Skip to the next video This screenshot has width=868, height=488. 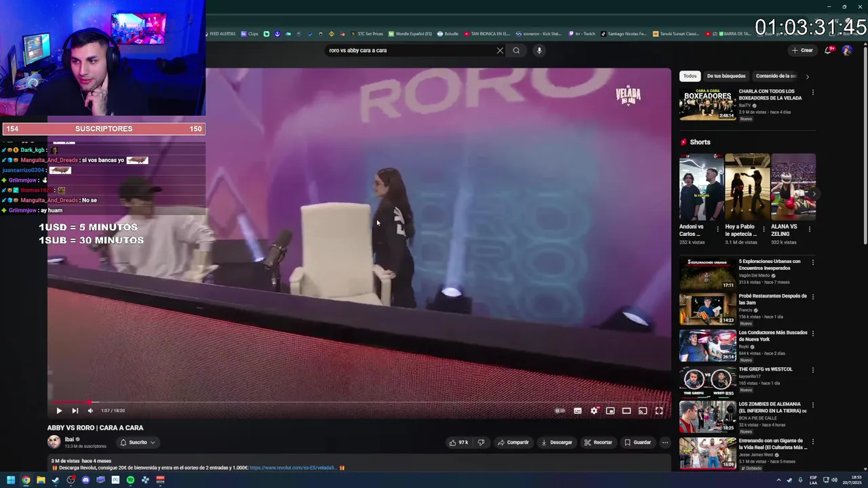click(75, 410)
